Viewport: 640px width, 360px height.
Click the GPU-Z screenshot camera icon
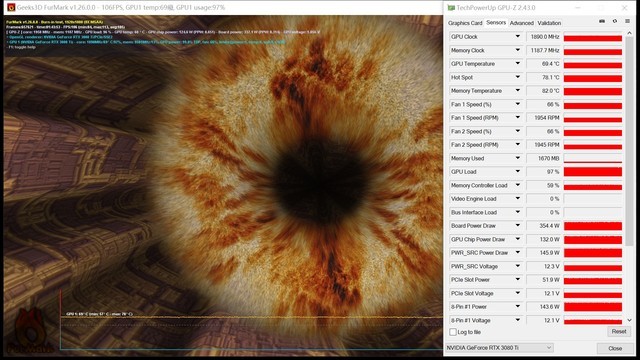pos(602,21)
